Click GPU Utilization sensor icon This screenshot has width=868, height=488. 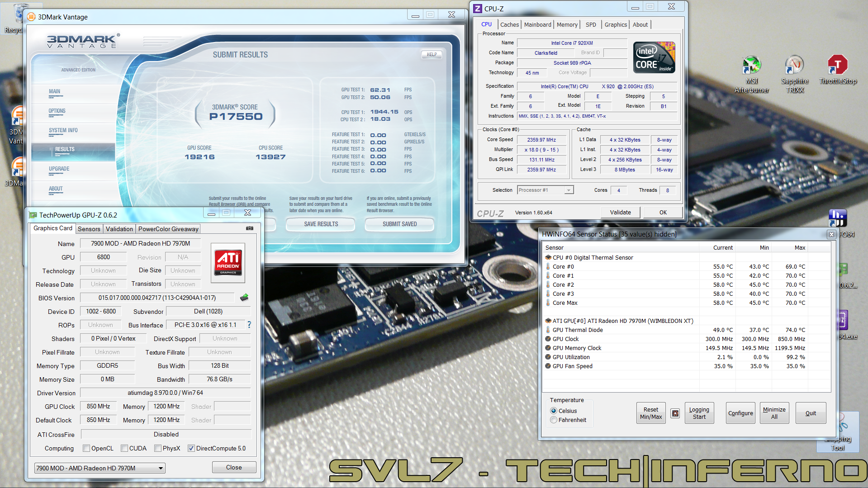tap(548, 357)
